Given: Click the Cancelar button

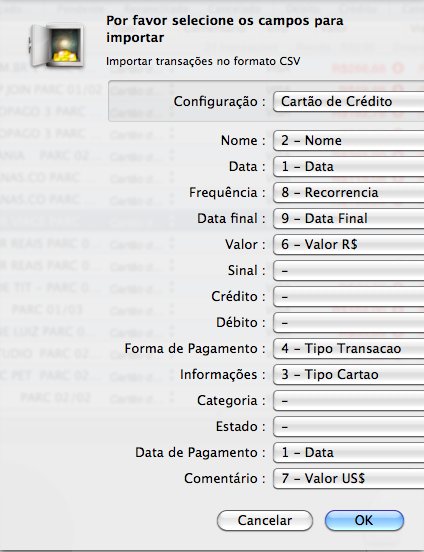Looking at the screenshot, I should [265, 520].
